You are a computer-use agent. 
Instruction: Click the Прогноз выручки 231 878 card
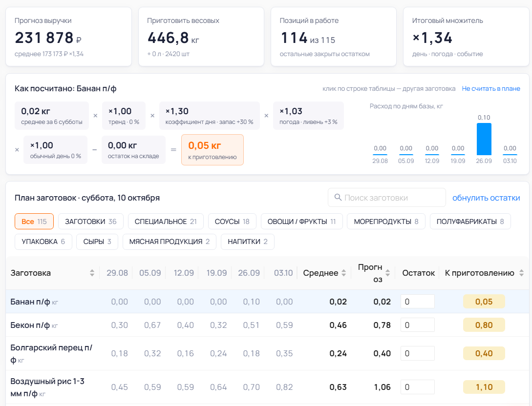(x=68, y=37)
